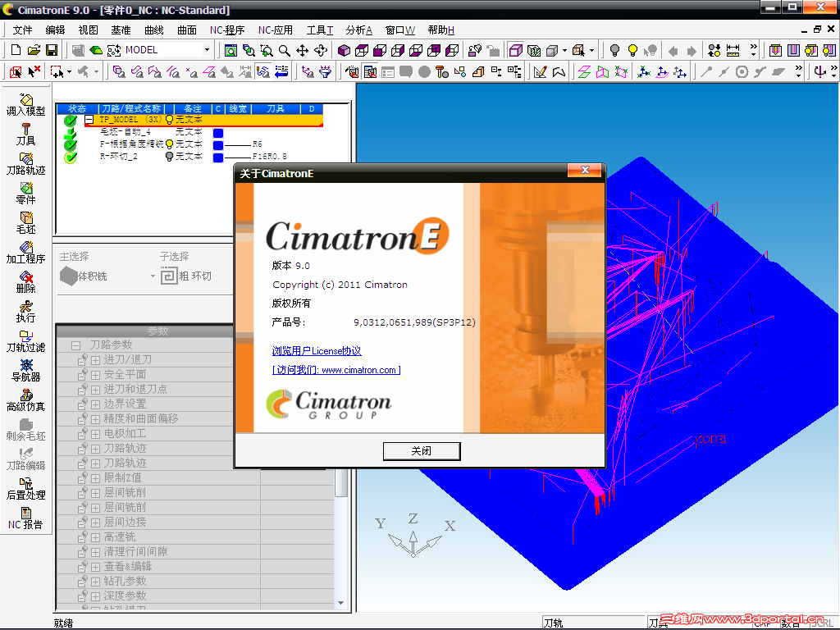Viewport: 840px width, 630px height.
Task: Click the status checkmark of R-环切_2 row
Action: click(71, 157)
